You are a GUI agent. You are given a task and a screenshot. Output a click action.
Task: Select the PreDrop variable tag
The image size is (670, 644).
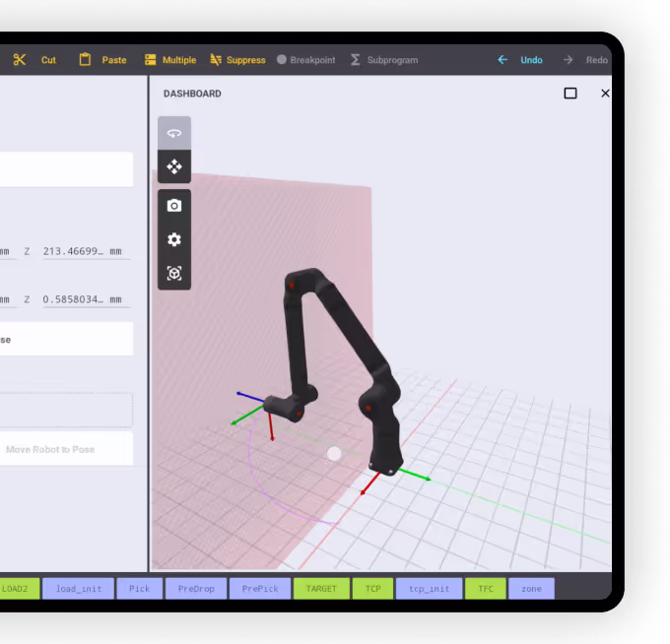coord(196,589)
